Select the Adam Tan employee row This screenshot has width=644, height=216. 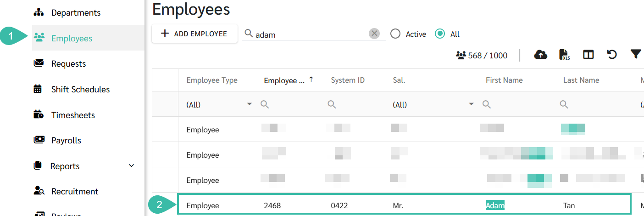point(404,205)
